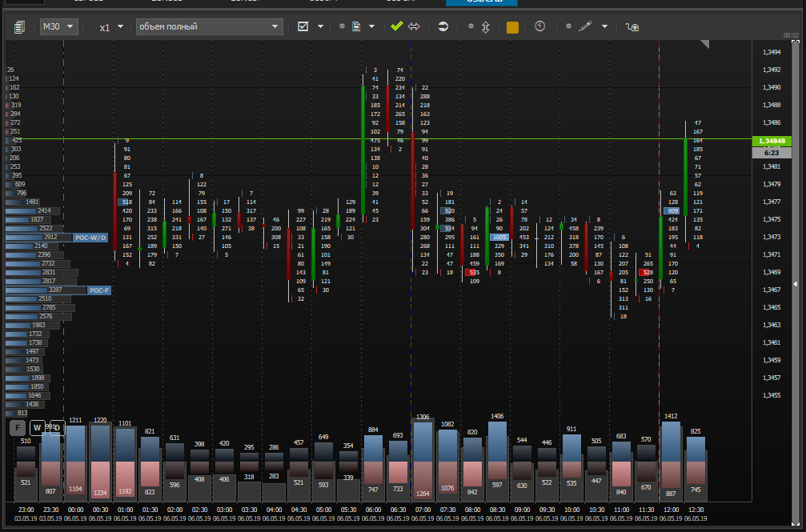
Task: Click the green checkmark icon
Action: coord(396,26)
